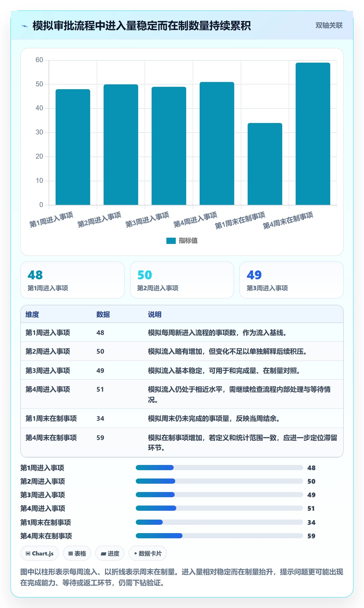
Task: Click the y-axis label 60
Action: 39,60
